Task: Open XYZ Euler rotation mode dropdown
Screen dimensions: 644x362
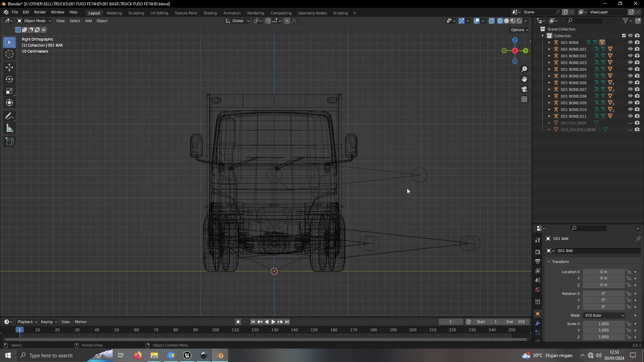Action: (x=604, y=315)
